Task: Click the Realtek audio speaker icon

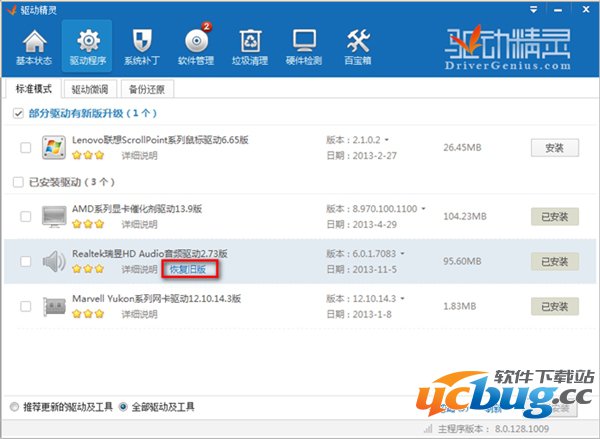Action: point(54,261)
